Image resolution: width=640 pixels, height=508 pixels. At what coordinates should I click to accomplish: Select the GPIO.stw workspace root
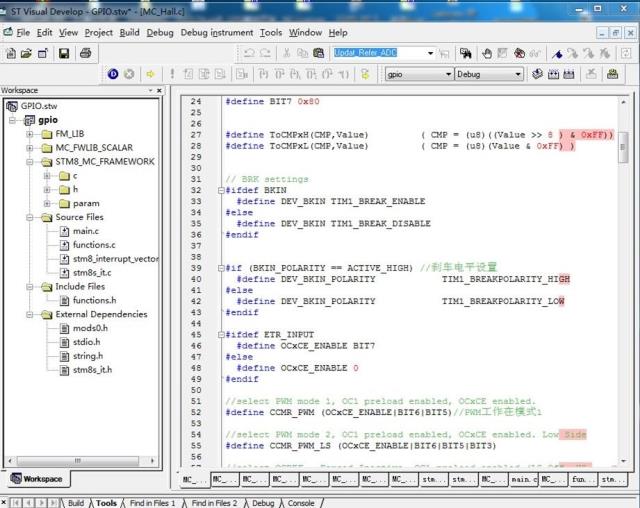[39, 106]
